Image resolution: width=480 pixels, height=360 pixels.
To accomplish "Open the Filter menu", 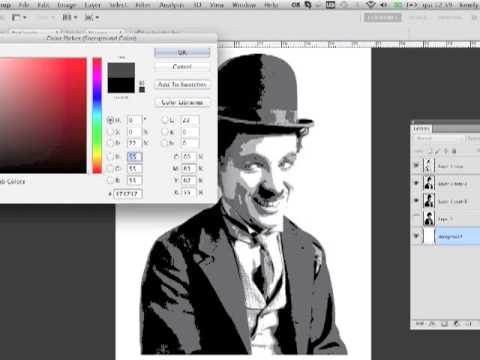I will (x=143, y=5).
